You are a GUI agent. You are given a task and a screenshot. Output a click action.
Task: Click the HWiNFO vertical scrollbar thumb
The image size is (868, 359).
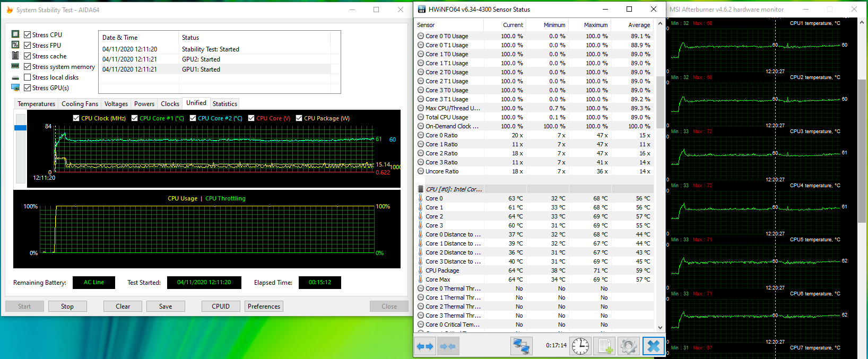660,102
